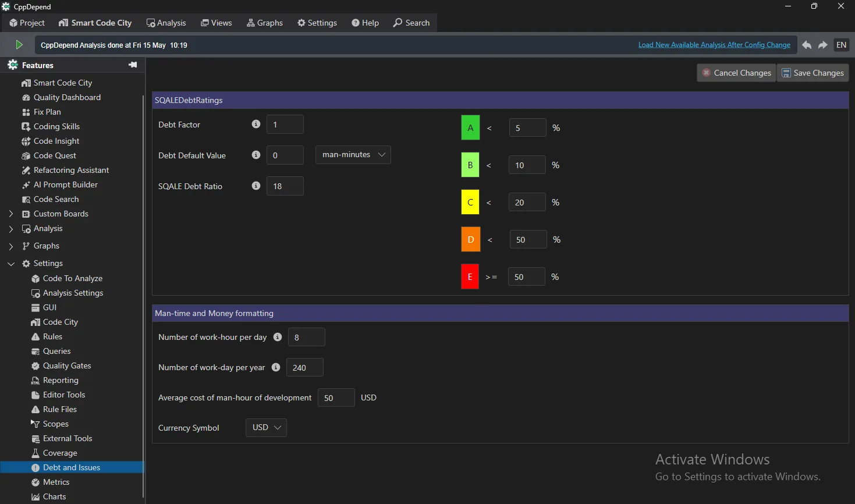
Task: Open the man-minutes unit dropdown
Action: pos(353,155)
